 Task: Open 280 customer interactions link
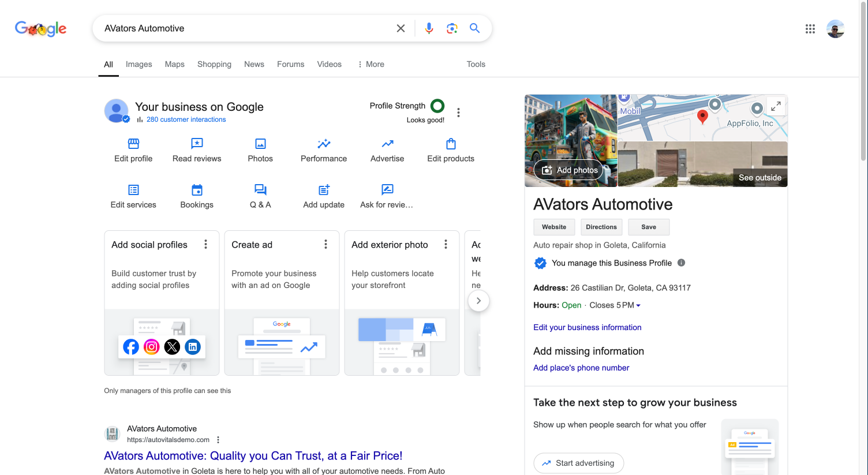coord(186,119)
